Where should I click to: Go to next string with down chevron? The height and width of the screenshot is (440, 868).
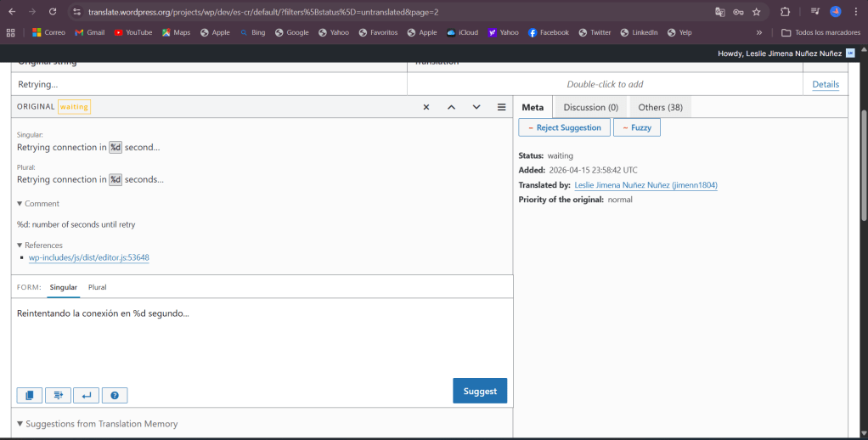[x=476, y=107]
